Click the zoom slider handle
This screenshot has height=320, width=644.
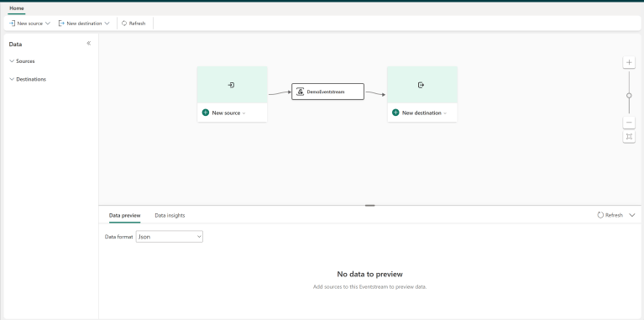tap(629, 95)
